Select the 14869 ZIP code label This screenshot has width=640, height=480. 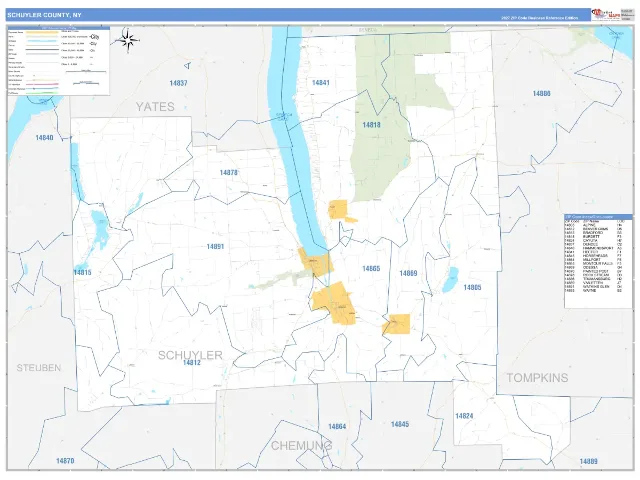point(408,273)
